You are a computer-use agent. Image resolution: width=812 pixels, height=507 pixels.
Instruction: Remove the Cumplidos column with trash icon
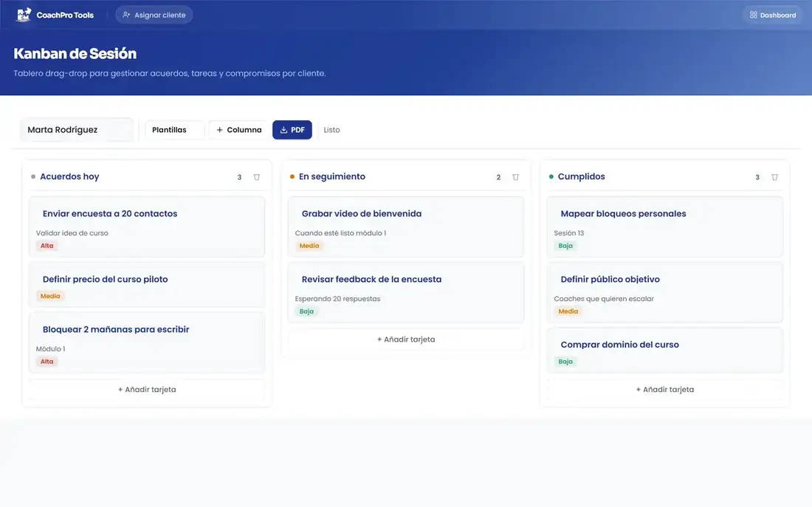point(774,177)
